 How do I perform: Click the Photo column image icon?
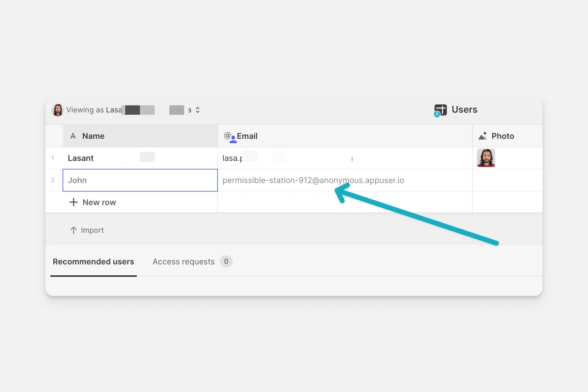tap(483, 136)
